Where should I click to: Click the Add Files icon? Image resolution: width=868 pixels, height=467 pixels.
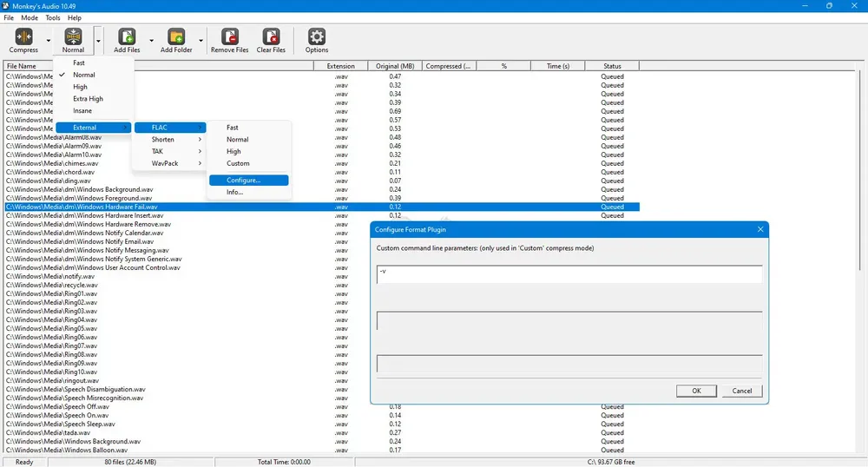[x=127, y=36]
